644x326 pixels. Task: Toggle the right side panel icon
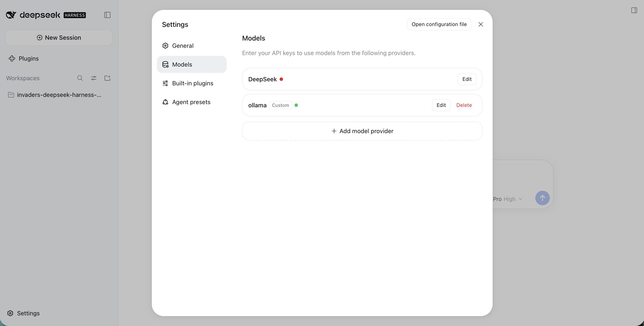point(634,10)
